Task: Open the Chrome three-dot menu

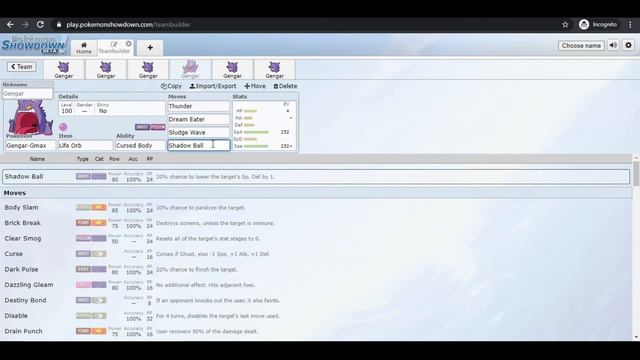Action: click(630, 24)
